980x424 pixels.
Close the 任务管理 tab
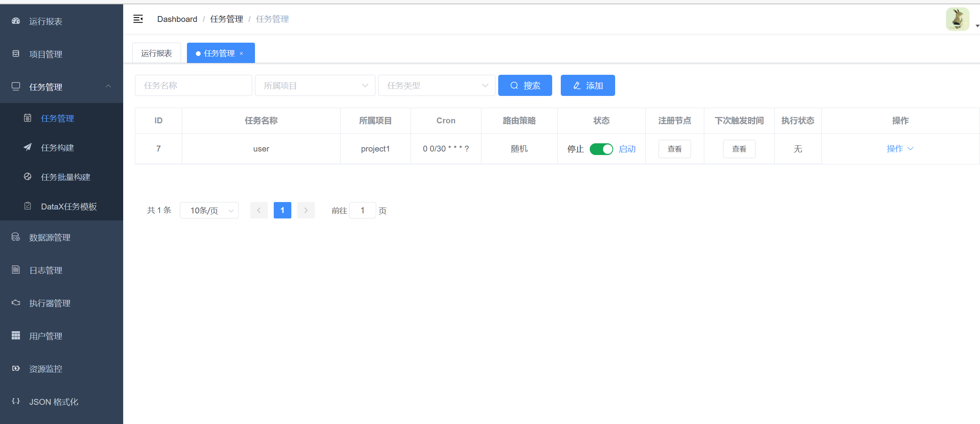coord(241,54)
